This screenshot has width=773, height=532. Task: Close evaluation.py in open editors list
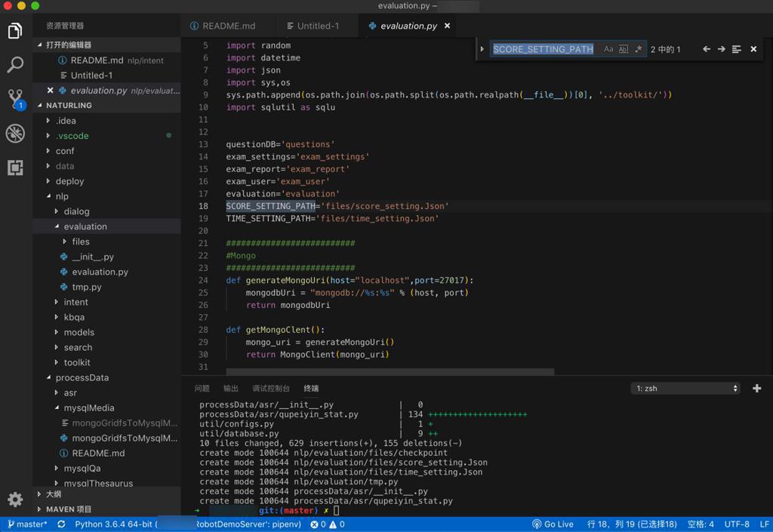tap(50, 90)
